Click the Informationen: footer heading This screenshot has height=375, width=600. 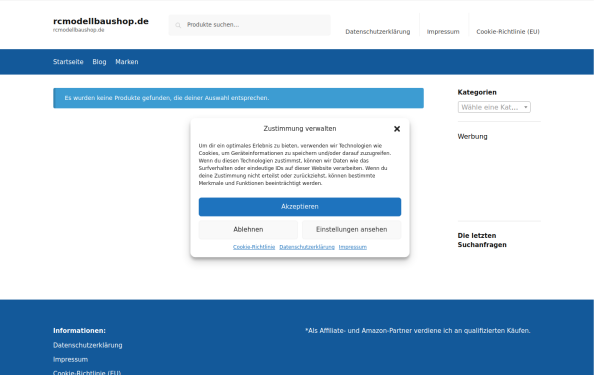(x=79, y=331)
